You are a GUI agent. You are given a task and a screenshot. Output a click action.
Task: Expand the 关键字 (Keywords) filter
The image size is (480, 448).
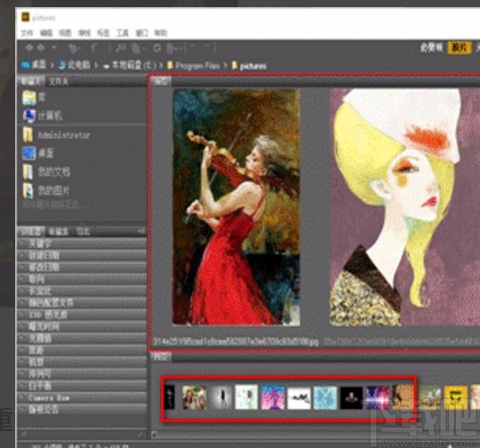tap(82, 244)
